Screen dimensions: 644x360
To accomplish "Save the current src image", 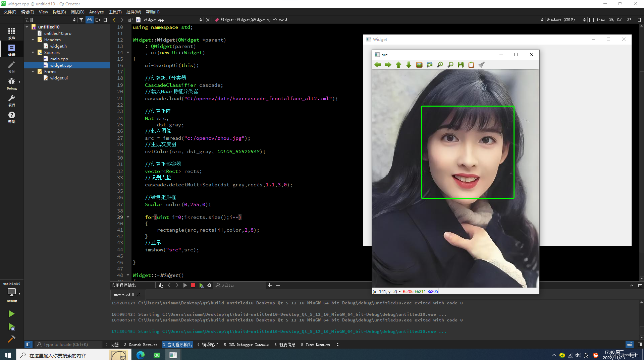I will pyautogui.click(x=461, y=65).
